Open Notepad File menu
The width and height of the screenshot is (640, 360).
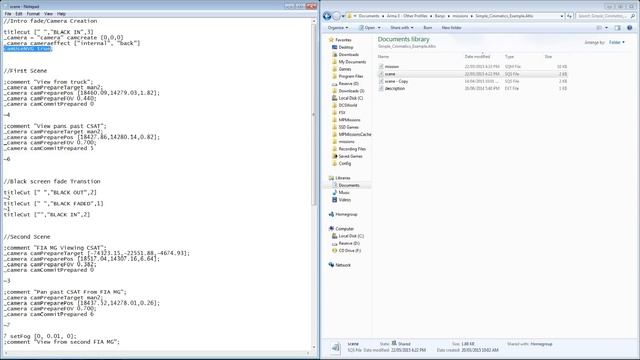[8, 14]
